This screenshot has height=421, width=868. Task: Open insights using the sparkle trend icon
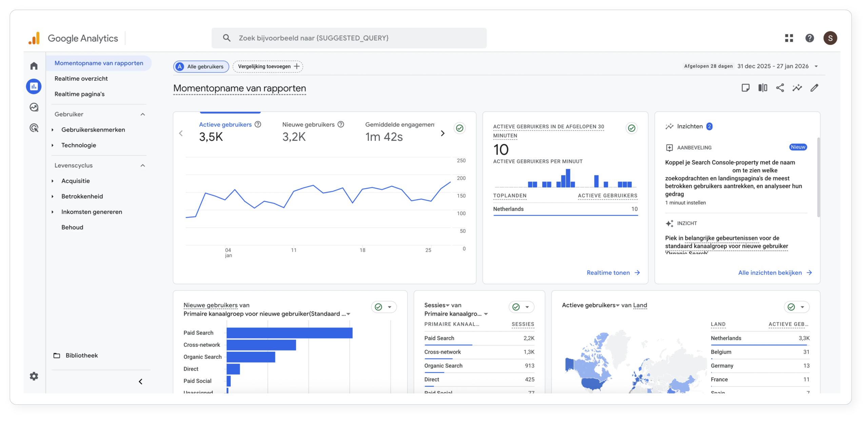(797, 87)
